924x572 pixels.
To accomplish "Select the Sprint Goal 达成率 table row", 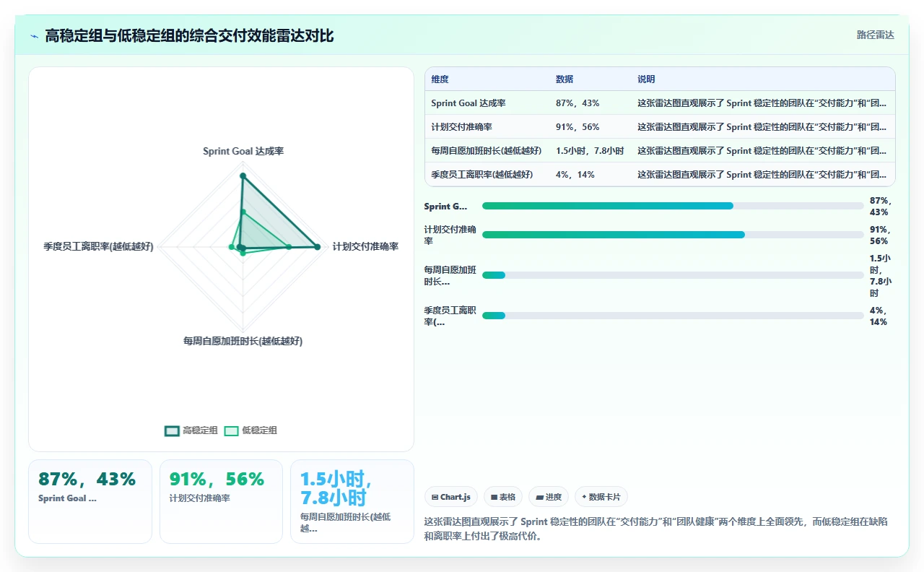I will pos(660,103).
